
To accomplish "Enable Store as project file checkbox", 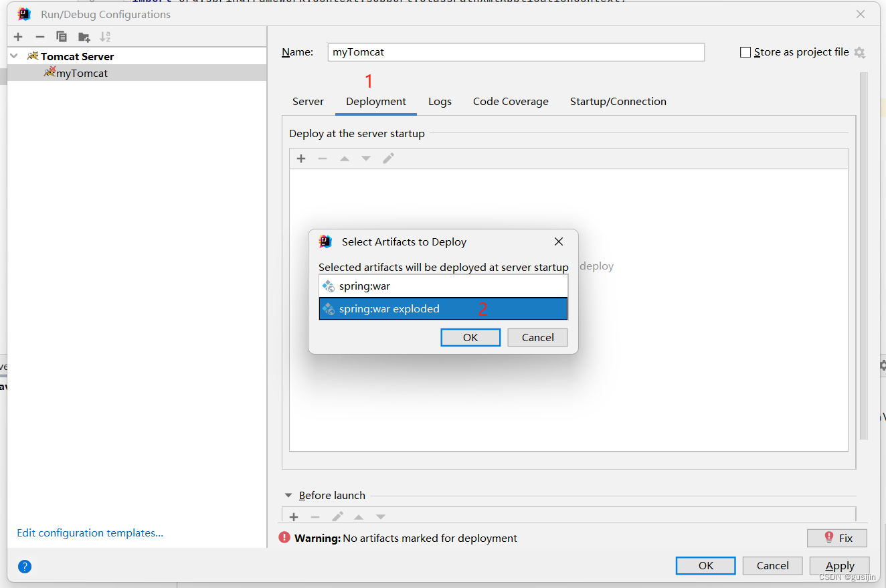I will [745, 52].
